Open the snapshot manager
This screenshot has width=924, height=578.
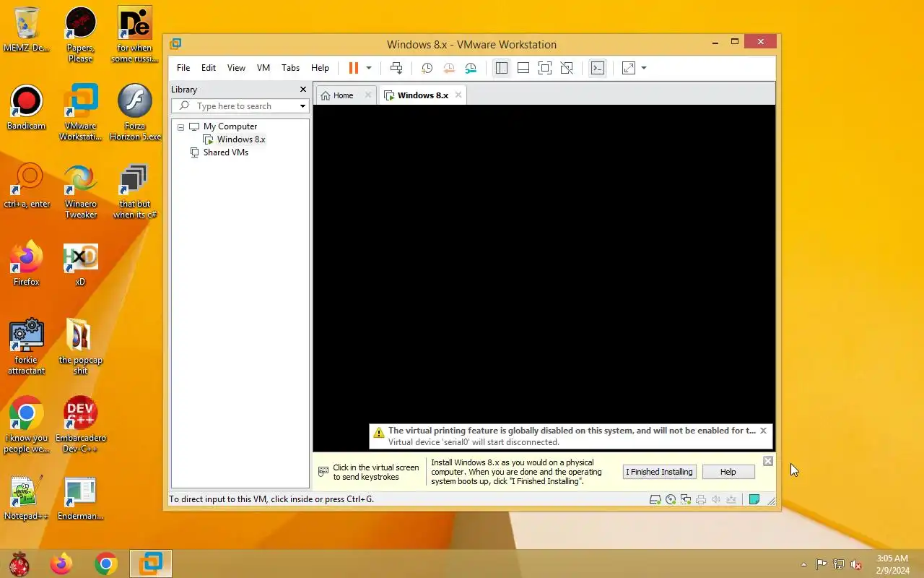pyautogui.click(x=471, y=68)
